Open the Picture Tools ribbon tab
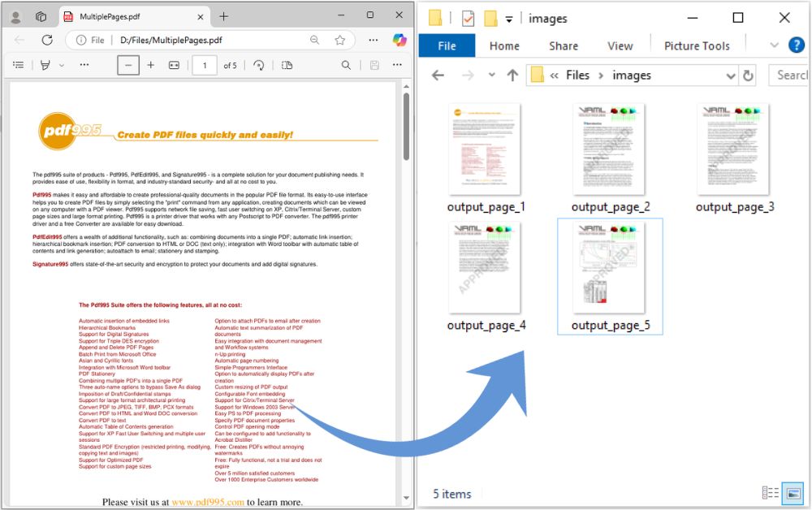The height and width of the screenshot is (510, 812). click(x=697, y=46)
